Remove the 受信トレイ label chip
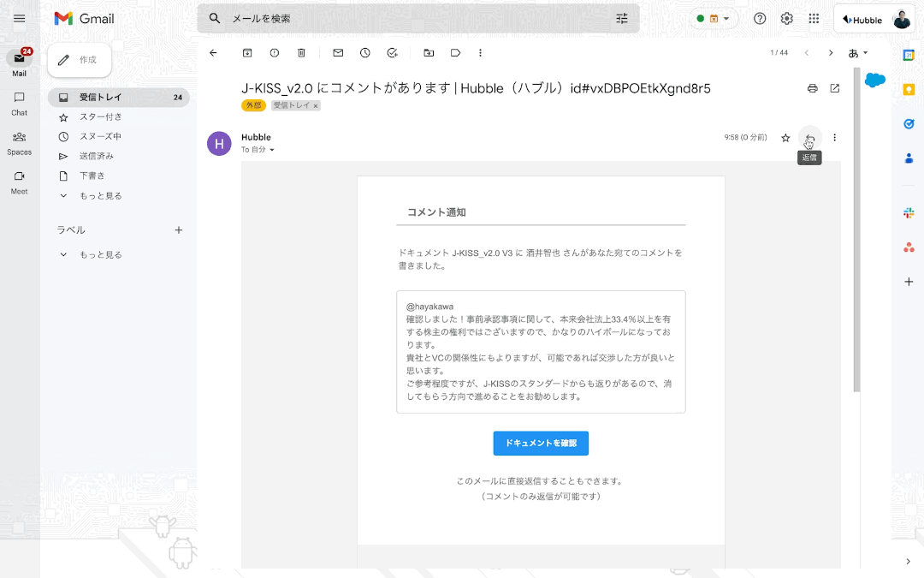This screenshot has width=924, height=578. click(x=316, y=106)
